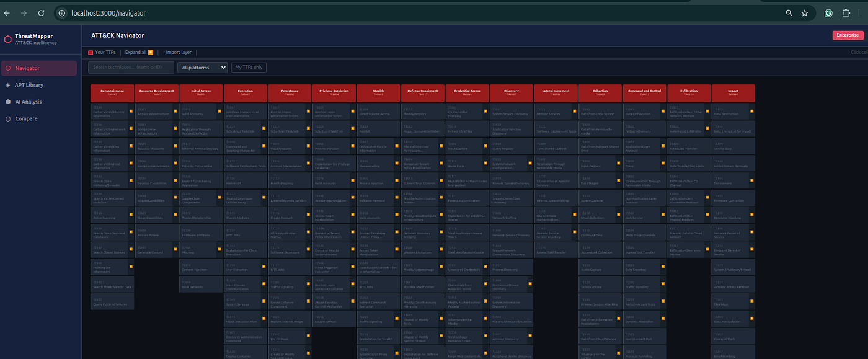Click the Direct Volume Access technique

pos(378,111)
